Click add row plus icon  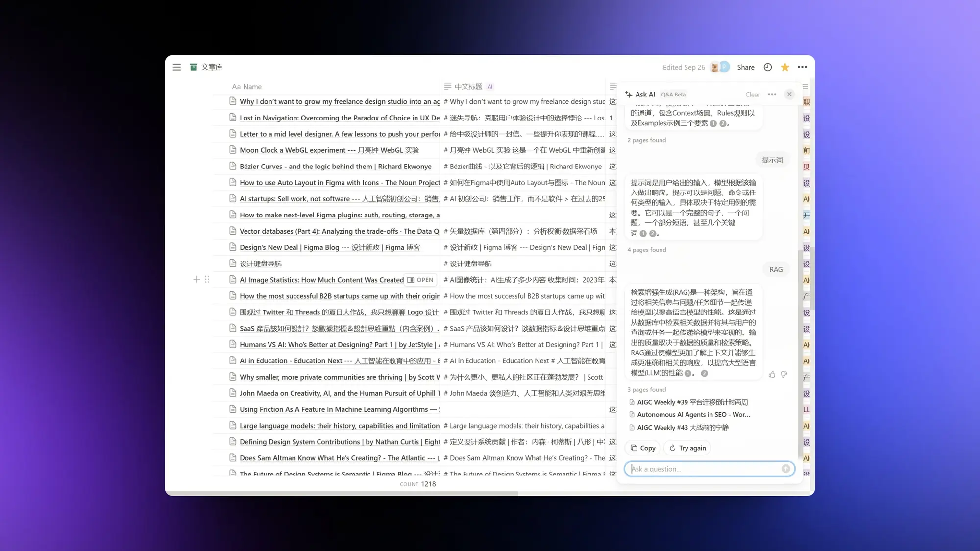[196, 279]
